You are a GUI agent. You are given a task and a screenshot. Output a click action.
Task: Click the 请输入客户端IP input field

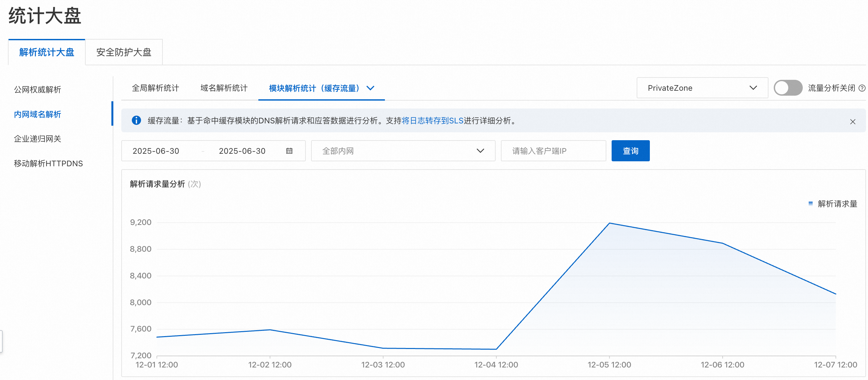(x=553, y=151)
